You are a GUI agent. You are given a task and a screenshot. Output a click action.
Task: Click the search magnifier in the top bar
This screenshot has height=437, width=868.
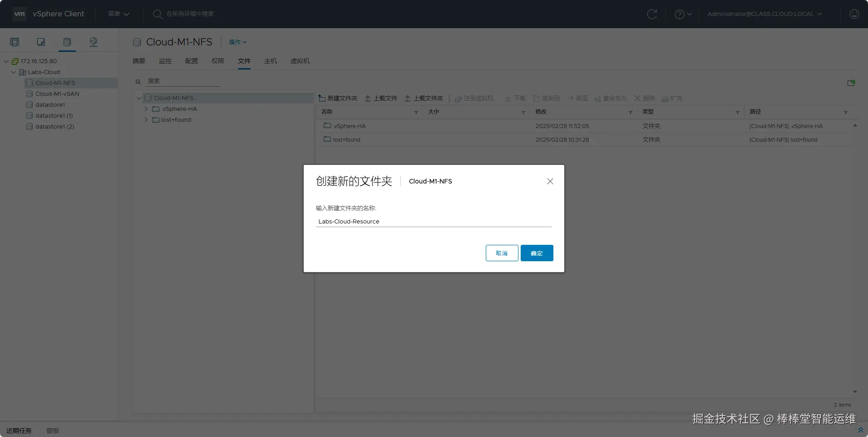[158, 14]
